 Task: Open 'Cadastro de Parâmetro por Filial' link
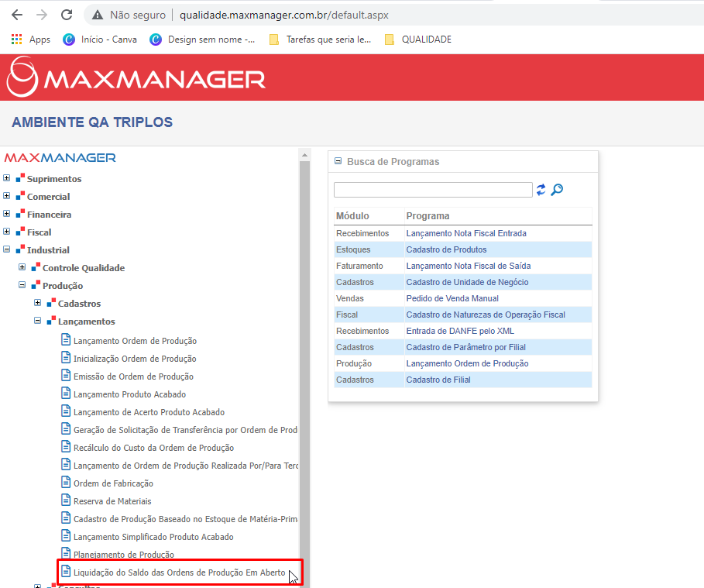coord(466,347)
